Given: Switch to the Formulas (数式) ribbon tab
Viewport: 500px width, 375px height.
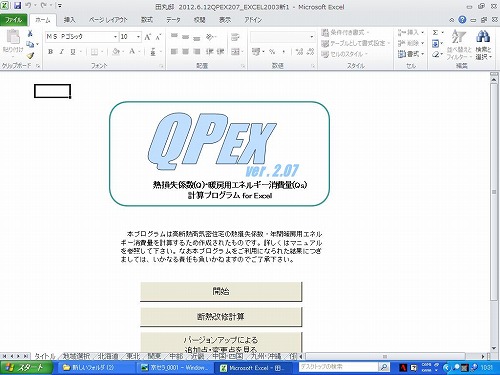Looking at the screenshot, I should click(147, 20).
